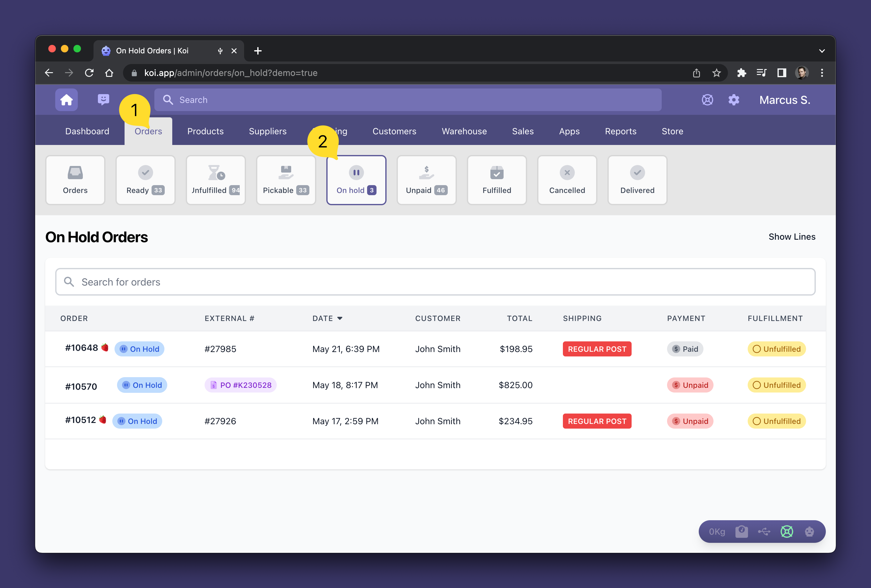Expand the tab search chevron
871x588 pixels.
[822, 51]
